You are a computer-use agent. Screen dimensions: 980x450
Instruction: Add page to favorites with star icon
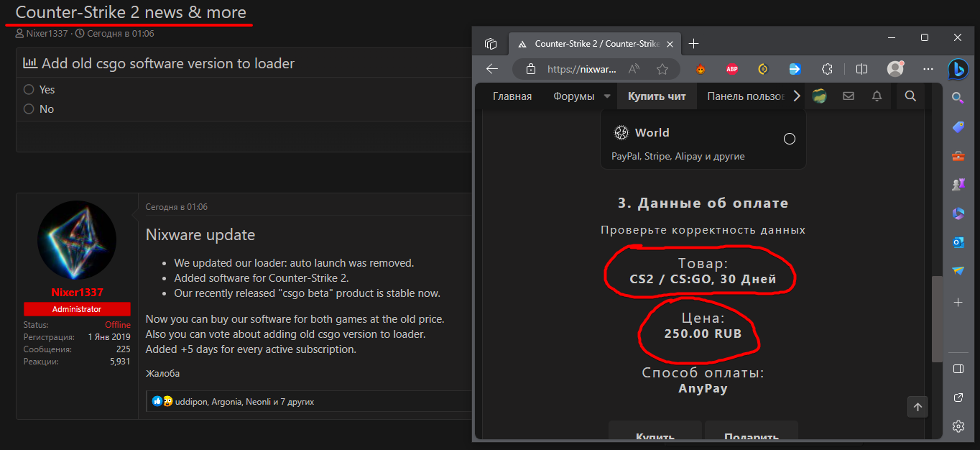[662, 69]
